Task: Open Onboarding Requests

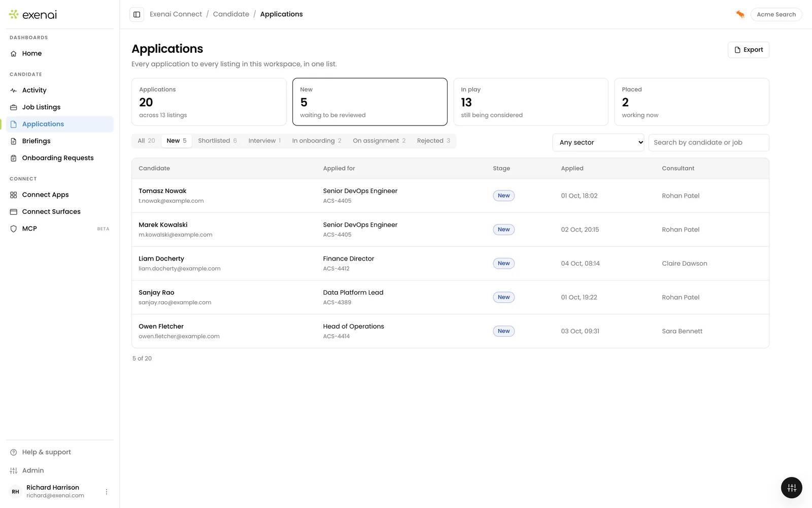Action: tap(60, 158)
